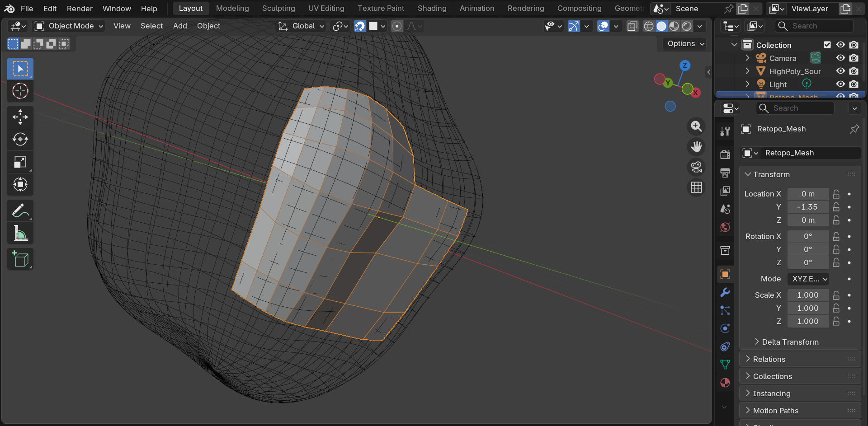Select the Add Cube tool
868x426 pixels.
20,259
